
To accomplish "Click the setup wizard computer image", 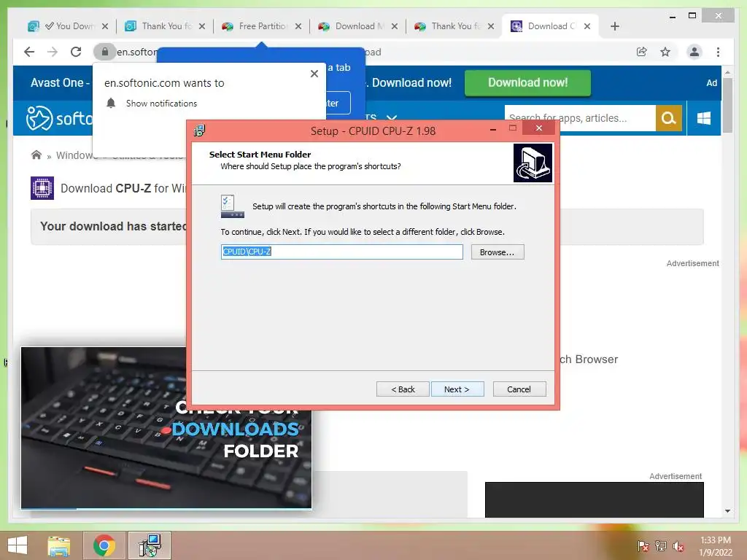I will point(533,163).
